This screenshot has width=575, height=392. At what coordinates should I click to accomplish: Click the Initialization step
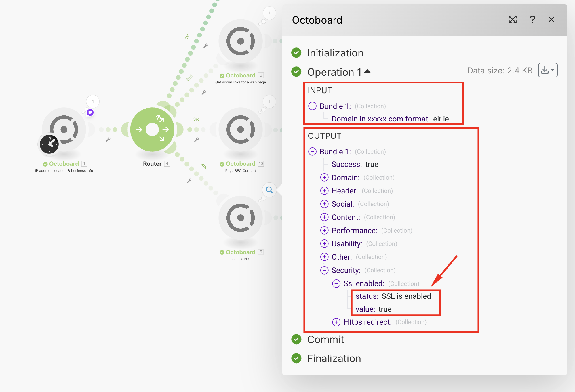click(335, 53)
